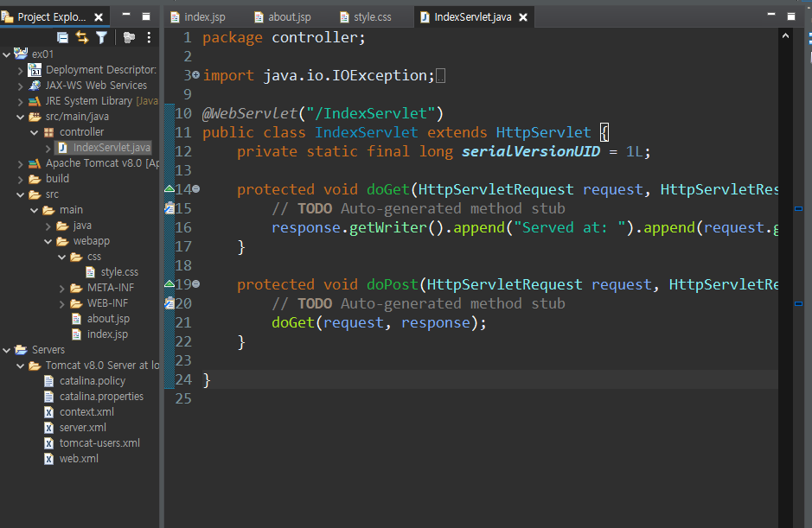
Task: Click TODO task marker on line 15
Action: click(169, 208)
